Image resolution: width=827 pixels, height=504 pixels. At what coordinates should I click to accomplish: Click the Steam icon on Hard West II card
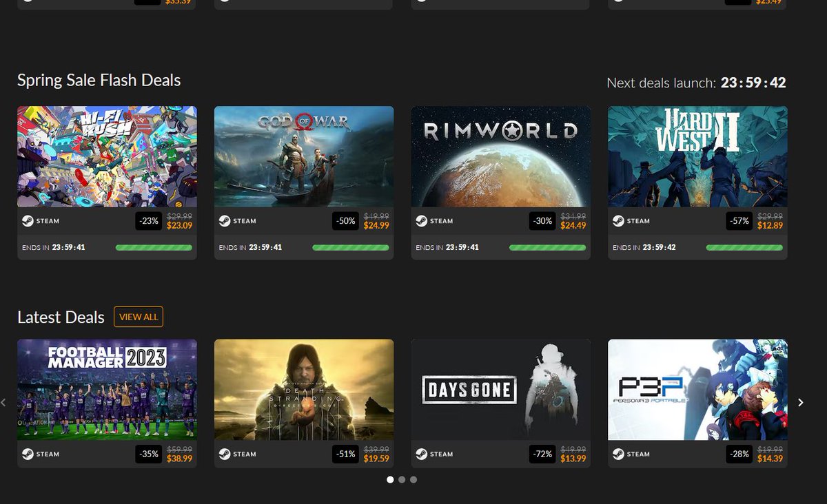point(618,221)
